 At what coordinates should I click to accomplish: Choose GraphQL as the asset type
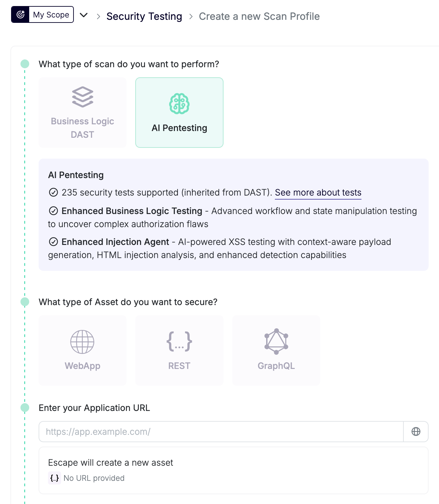(276, 350)
